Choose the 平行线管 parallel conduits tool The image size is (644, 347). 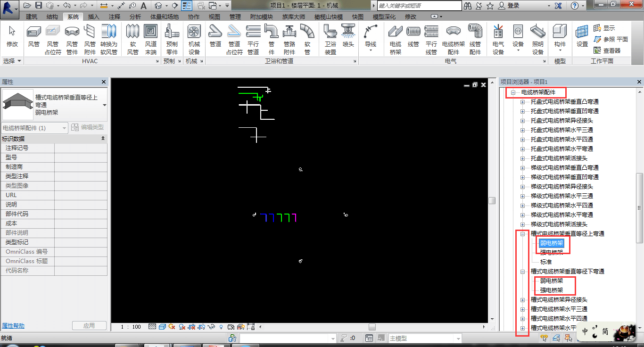(x=431, y=39)
